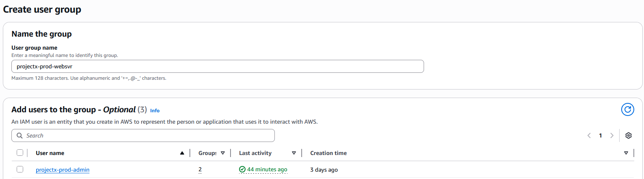Select the projectx-prod-admin user checkbox
644x179 pixels.
pos(20,169)
